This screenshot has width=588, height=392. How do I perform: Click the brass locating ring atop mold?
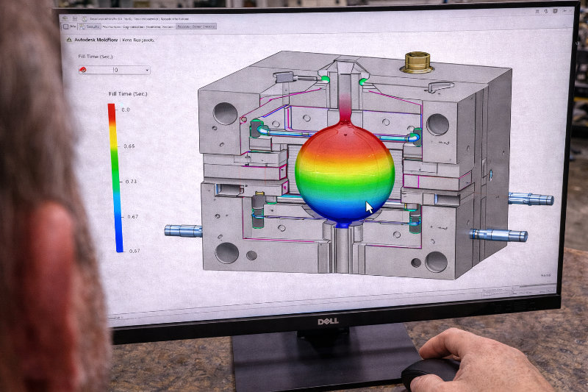point(417,62)
